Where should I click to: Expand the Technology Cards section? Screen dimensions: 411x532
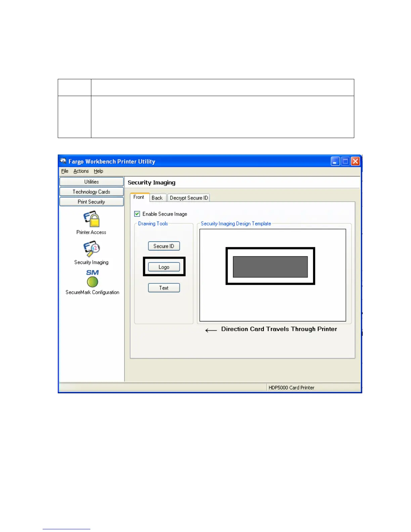(x=92, y=192)
